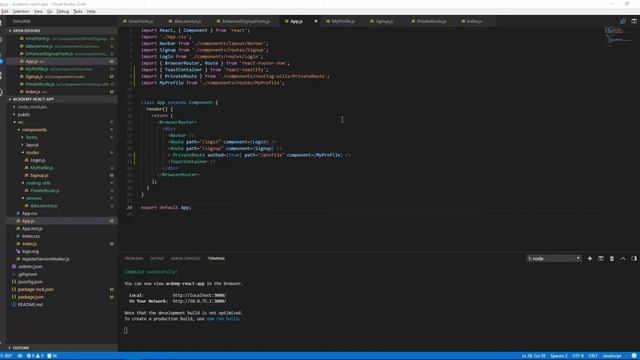Open PrivateRoute.js in the file tree

[x=44, y=191]
